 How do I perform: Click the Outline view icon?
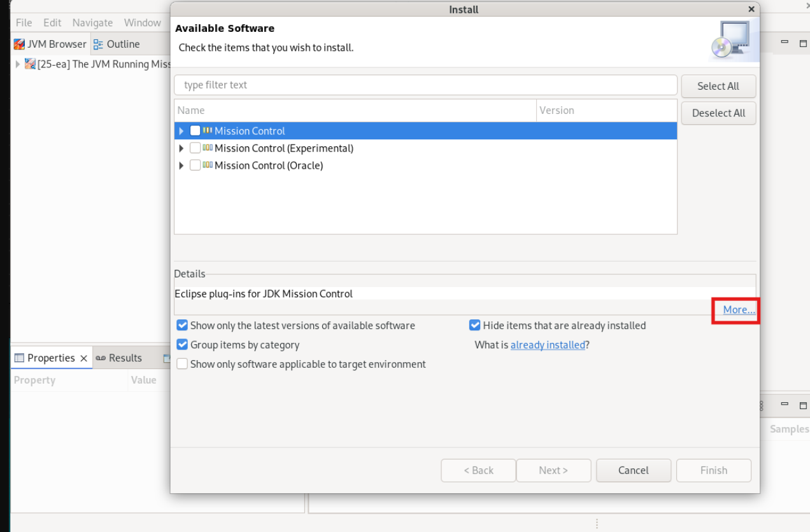point(98,44)
